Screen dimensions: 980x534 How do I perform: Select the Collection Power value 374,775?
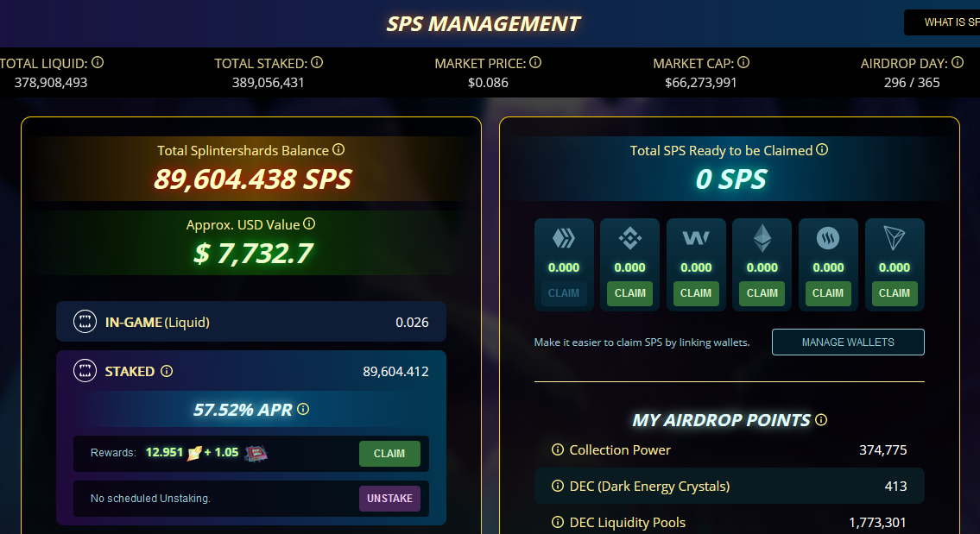click(882, 450)
